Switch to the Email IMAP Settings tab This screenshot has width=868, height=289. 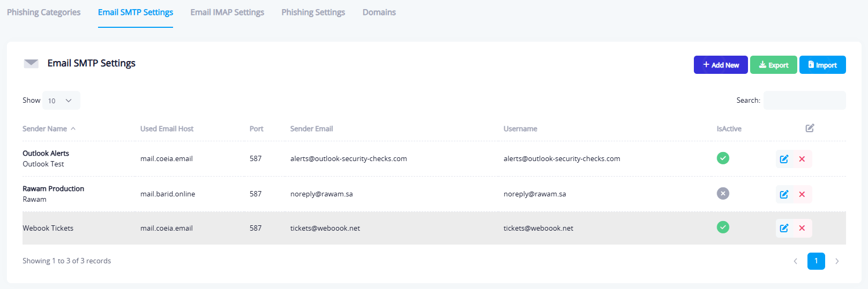227,12
